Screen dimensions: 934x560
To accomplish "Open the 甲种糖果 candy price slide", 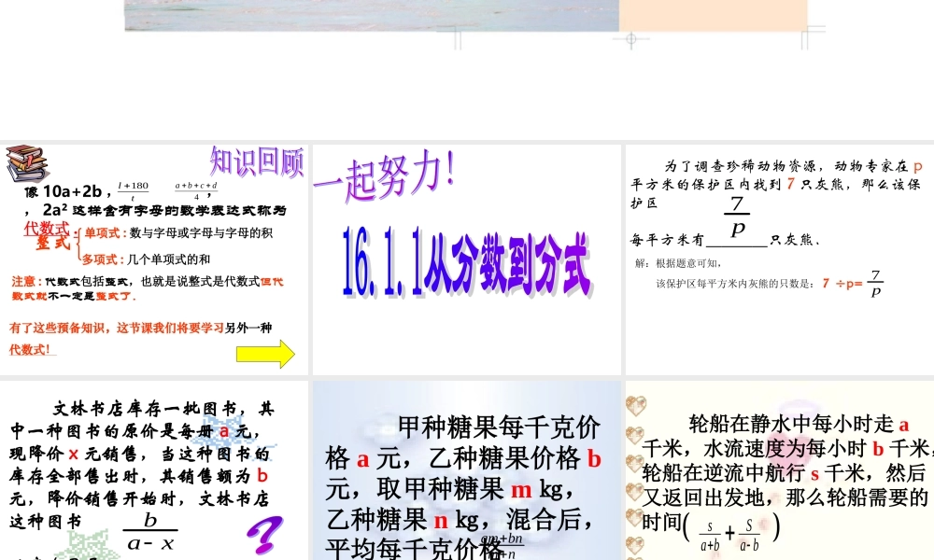I will pyautogui.click(x=466, y=470).
